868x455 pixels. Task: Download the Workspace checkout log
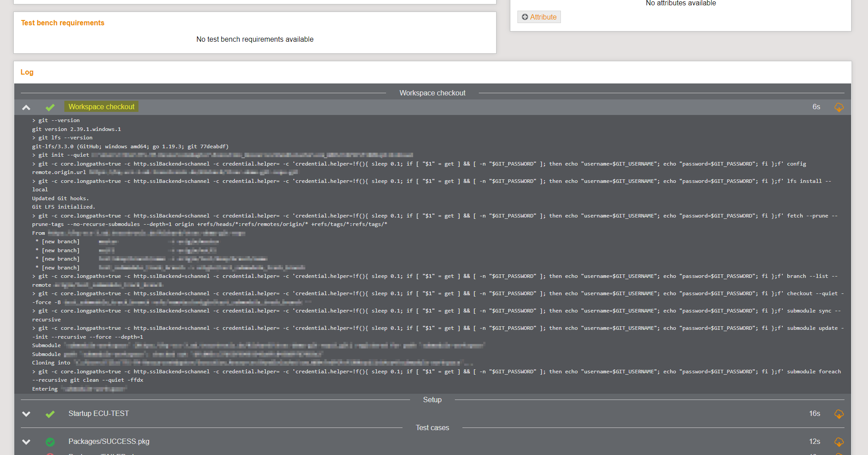(x=839, y=107)
